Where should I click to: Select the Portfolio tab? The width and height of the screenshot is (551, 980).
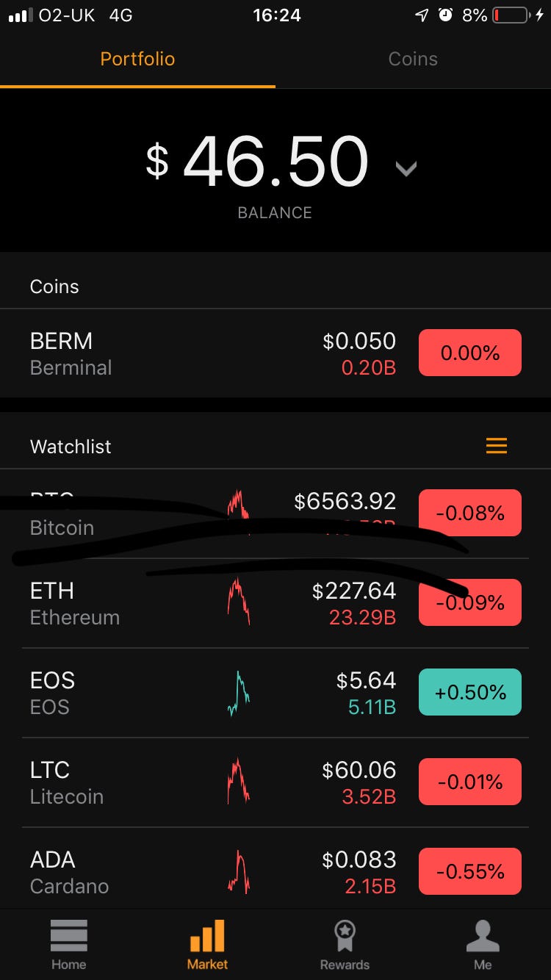click(x=137, y=59)
